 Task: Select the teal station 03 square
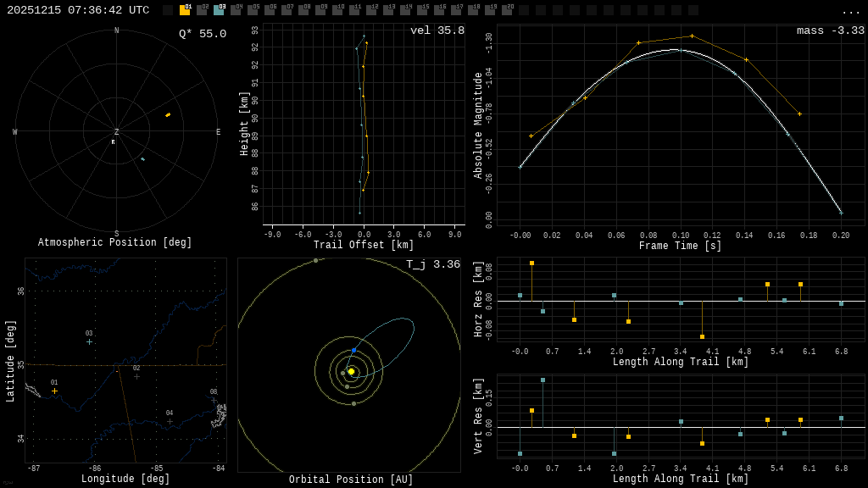219,10
